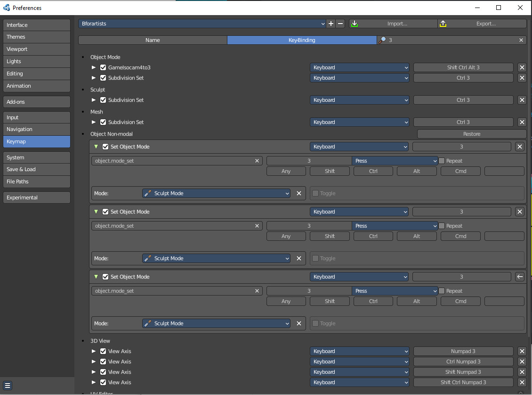
Task: Enable Repeat in first Set Object Mode
Action: (442, 161)
